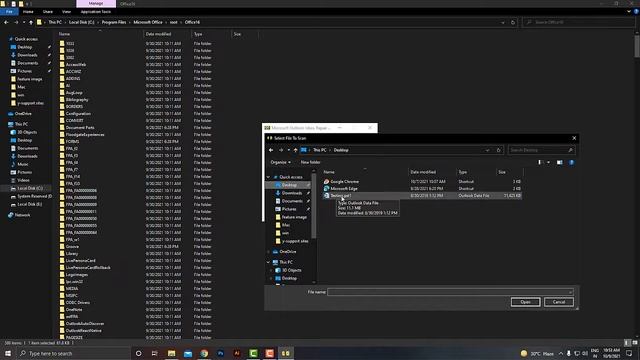Click Explorer's Search Office16 box
This screenshot has height=360, width=640.
coord(580,22)
